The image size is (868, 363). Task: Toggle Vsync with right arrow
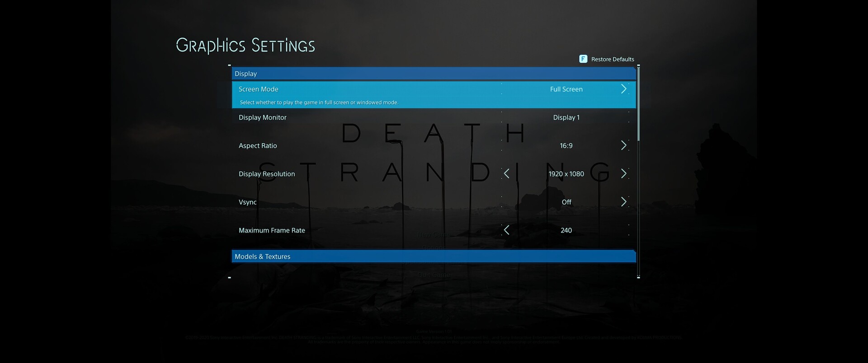coord(624,202)
